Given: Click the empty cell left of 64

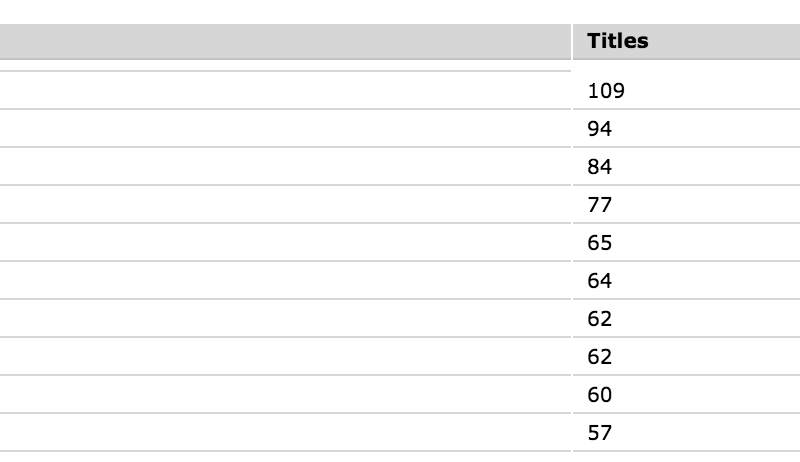Looking at the screenshot, I should (x=285, y=280).
